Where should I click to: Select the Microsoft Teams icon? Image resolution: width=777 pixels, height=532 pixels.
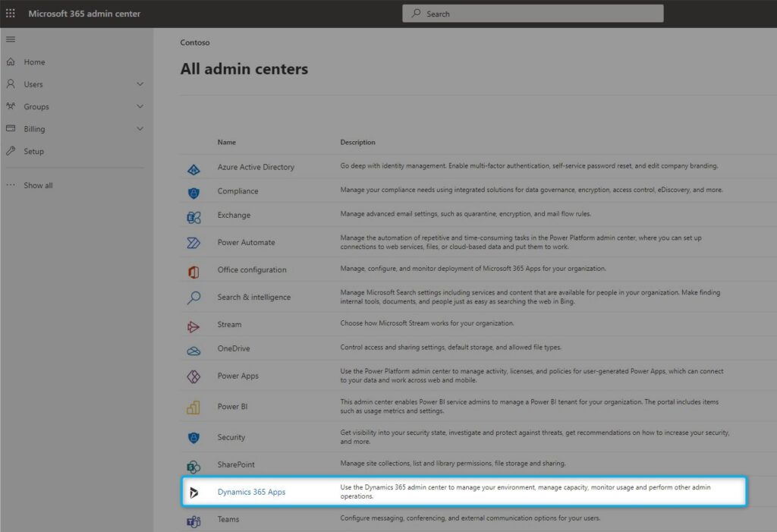196,519
